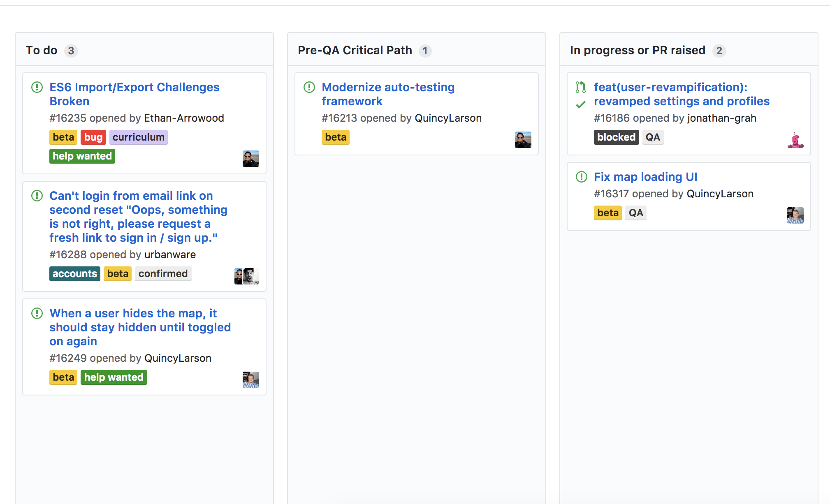Click pull request icon on feat(user-revampification) card

(581, 87)
